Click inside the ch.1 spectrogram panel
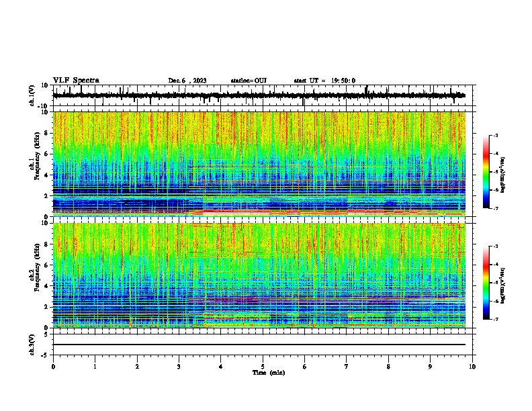The height and width of the screenshot is (411, 532). pos(259,164)
